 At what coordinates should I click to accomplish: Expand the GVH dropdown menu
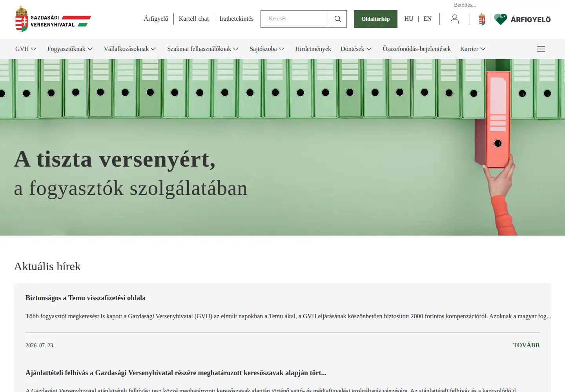[26, 49]
